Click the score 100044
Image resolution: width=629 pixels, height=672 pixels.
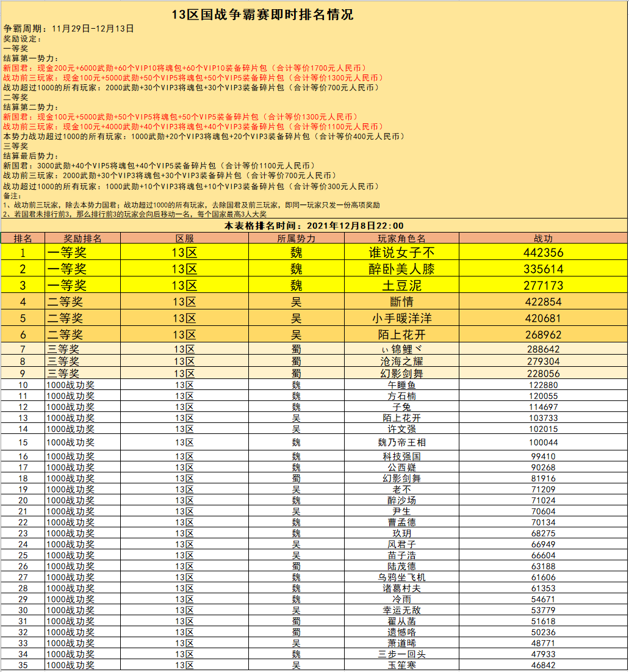pos(544,443)
